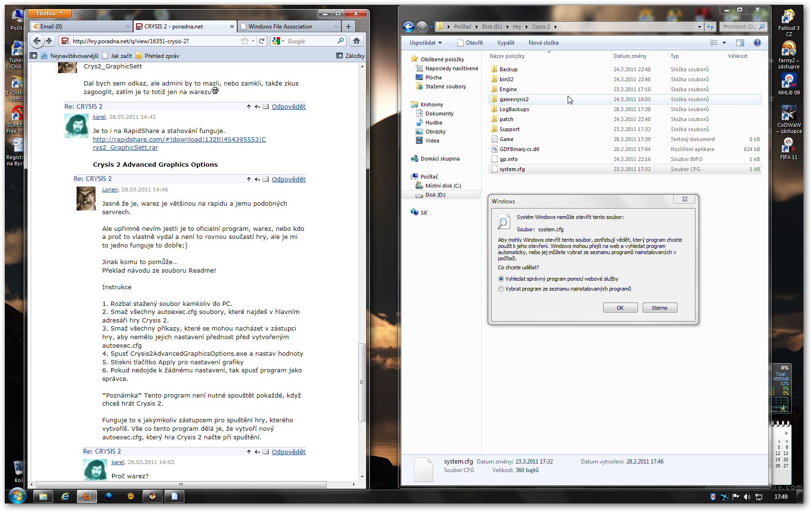Close the Email (0) tab
Screen dimensions: 812x512
(128, 27)
